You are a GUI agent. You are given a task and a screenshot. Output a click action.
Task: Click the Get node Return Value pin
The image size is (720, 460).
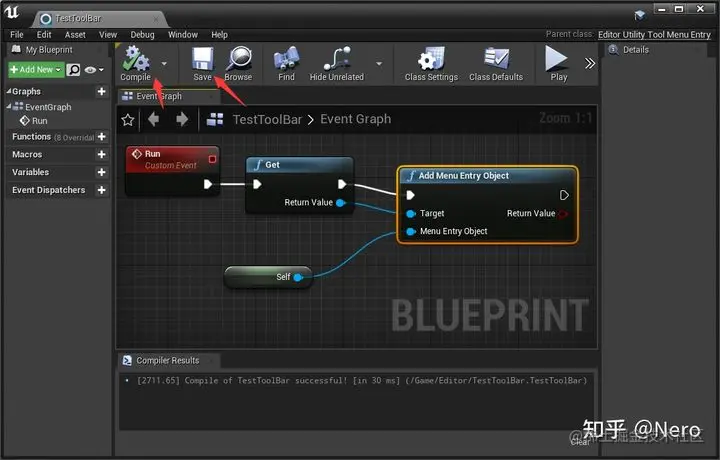point(340,202)
